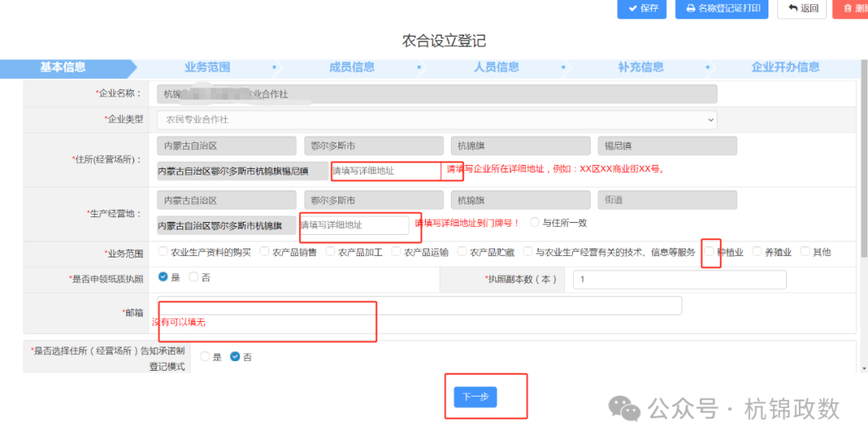Screen dimensions: 868x444
Task: Click 名称登记证打印 print button
Action: pos(722,9)
